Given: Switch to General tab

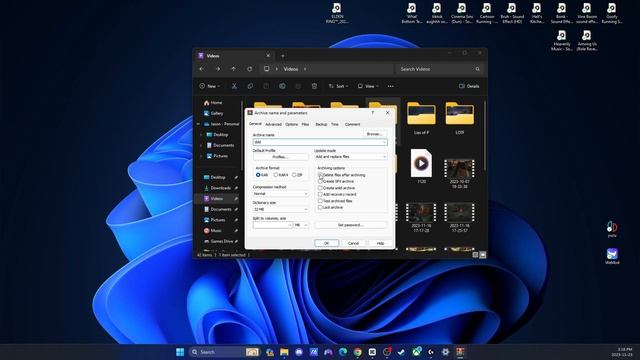Looking at the screenshot, I should point(255,124).
